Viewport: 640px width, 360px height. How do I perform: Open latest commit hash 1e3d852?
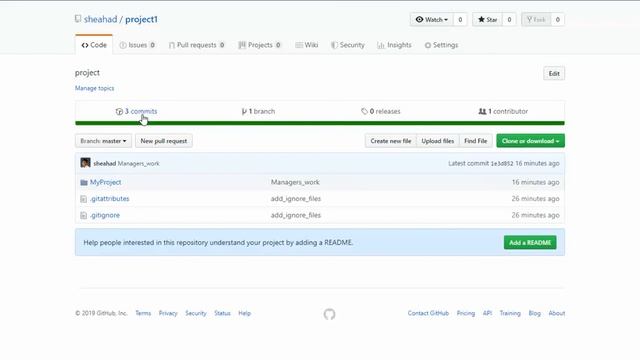click(x=502, y=163)
